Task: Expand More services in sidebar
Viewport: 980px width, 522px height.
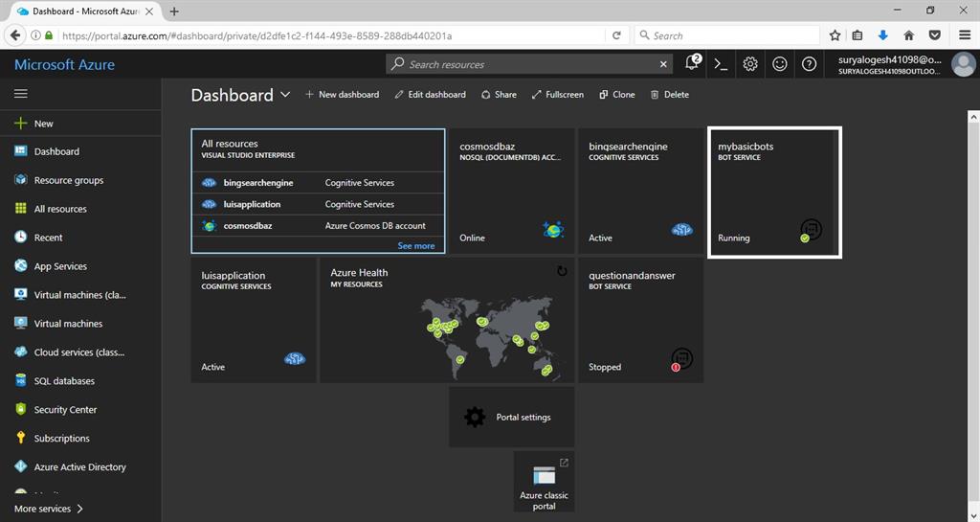Action: point(49,509)
